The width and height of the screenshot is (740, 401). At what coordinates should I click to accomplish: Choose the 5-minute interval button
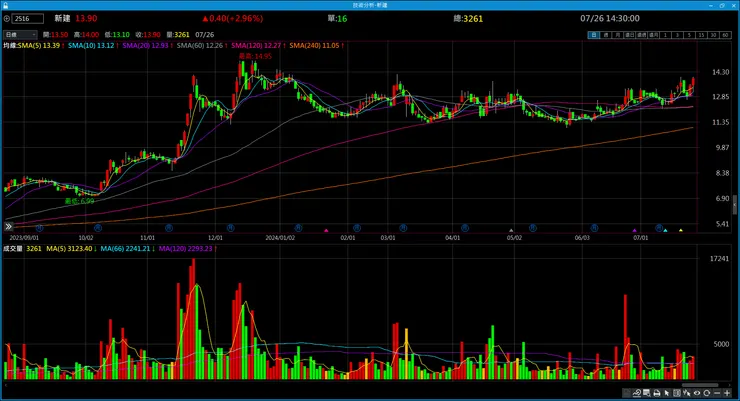click(690, 35)
